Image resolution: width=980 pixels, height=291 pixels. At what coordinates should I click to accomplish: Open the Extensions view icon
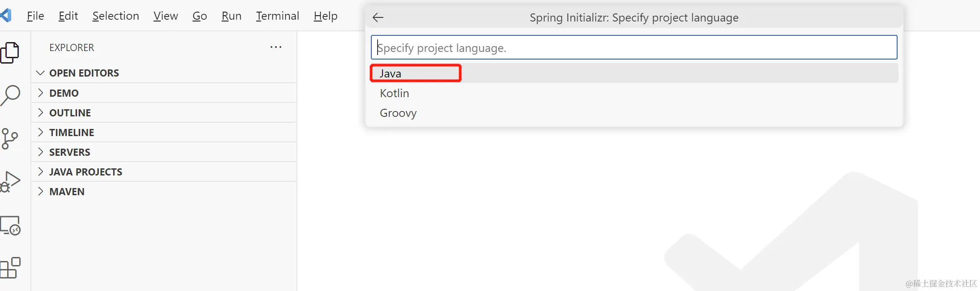[x=10, y=268]
